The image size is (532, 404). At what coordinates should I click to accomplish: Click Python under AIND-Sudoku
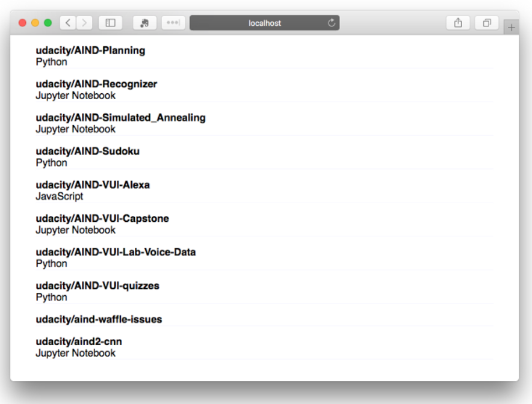click(52, 163)
